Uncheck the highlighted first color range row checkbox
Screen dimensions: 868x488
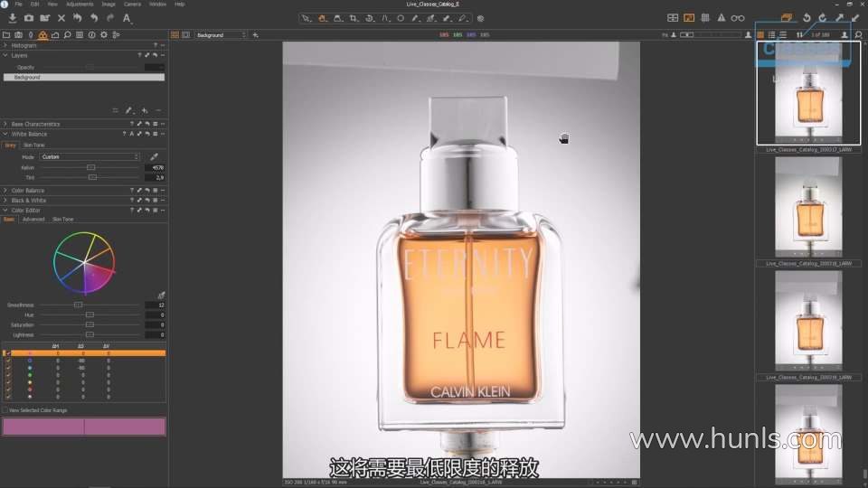point(8,353)
